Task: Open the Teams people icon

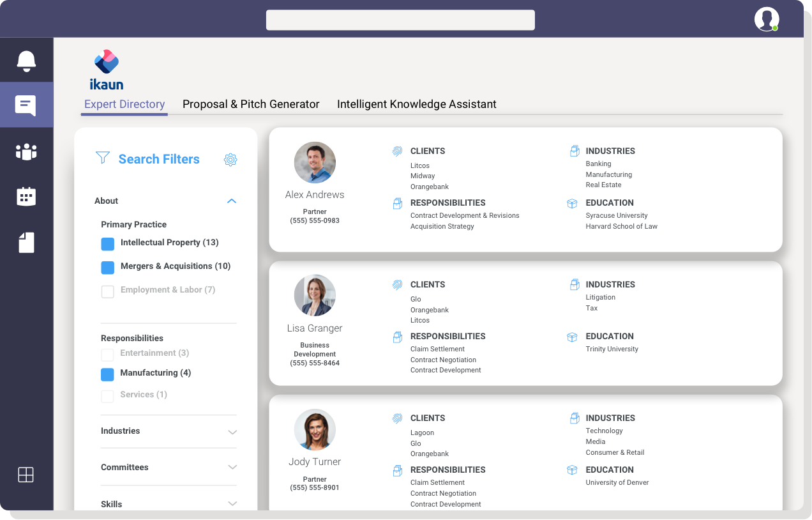Action: pyautogui.click(x=26, y=151)
